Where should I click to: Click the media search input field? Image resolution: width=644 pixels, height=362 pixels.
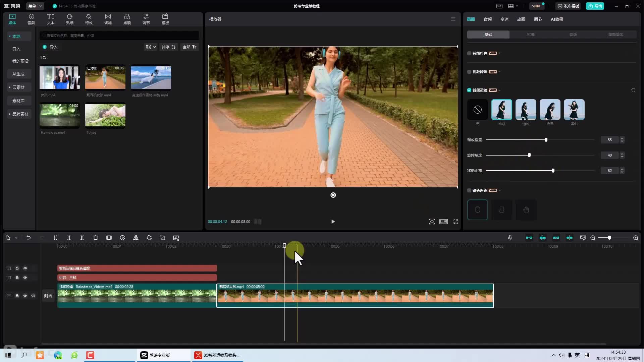click(119, 36)
